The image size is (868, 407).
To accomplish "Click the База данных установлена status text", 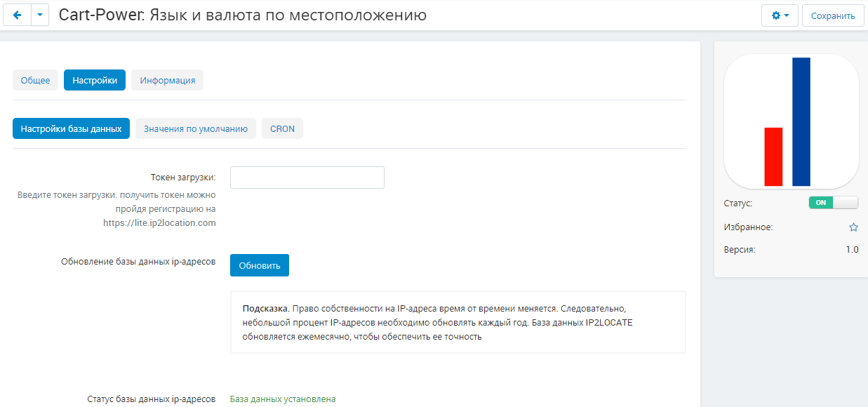I will tap(283, 399).
